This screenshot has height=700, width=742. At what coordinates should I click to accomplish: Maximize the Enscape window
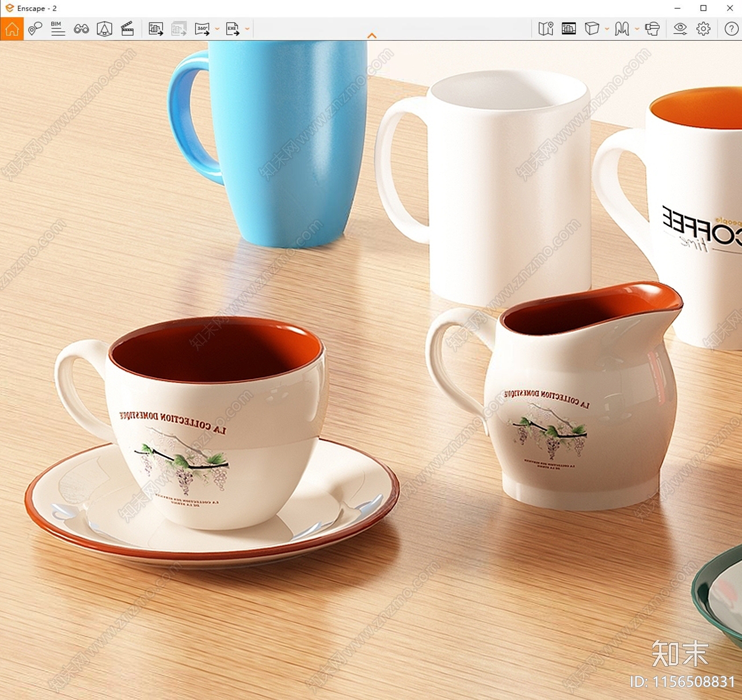[x=703, y=8]
